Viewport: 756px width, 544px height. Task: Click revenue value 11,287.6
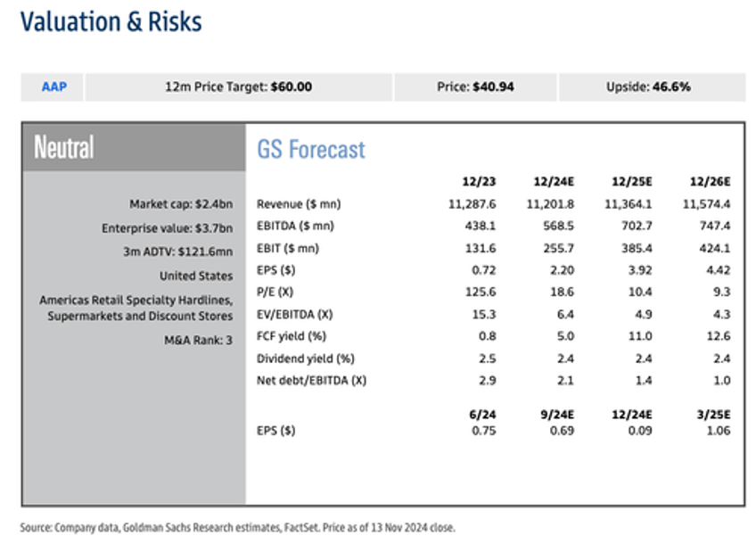pyautogui.click(x=472, y=204)
